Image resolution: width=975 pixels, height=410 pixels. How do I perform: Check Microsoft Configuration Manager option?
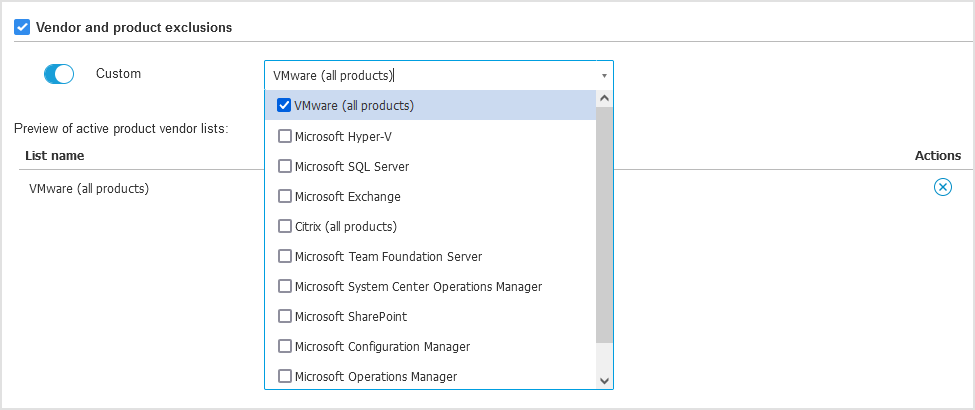[284, 346]
